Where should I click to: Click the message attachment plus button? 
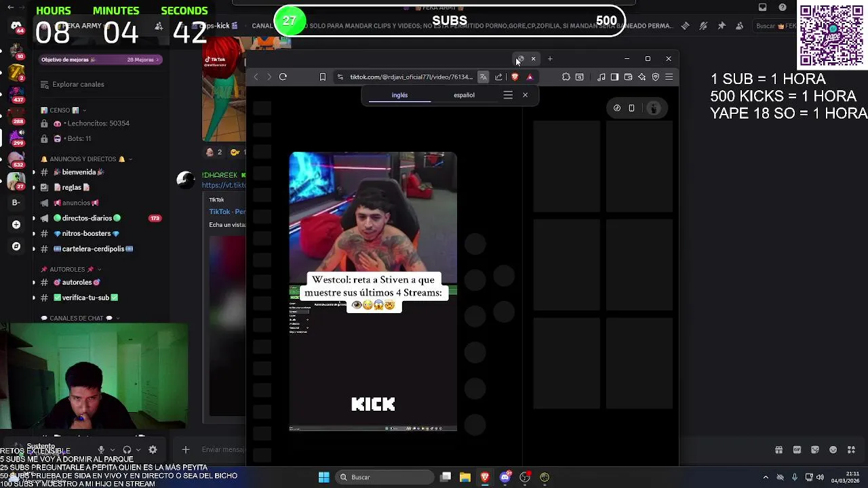pos(185,449)
